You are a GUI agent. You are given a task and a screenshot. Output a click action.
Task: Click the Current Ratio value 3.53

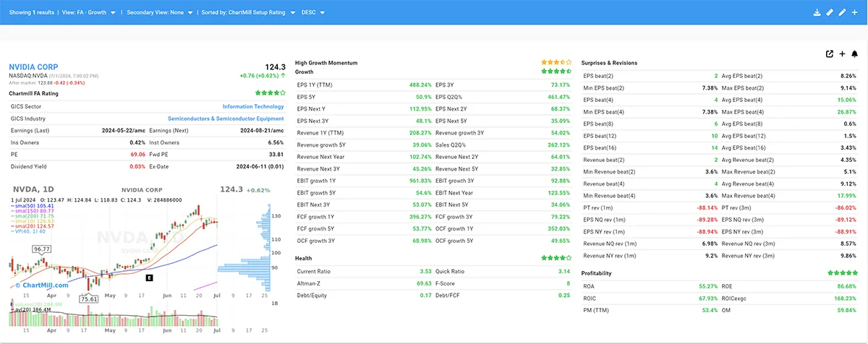(x=426, y=271)
